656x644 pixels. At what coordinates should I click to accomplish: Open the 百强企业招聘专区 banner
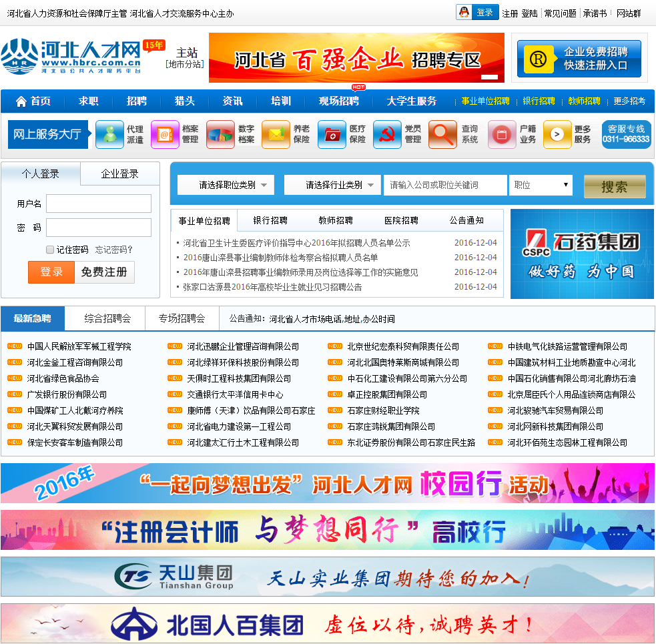coord(356,58)
